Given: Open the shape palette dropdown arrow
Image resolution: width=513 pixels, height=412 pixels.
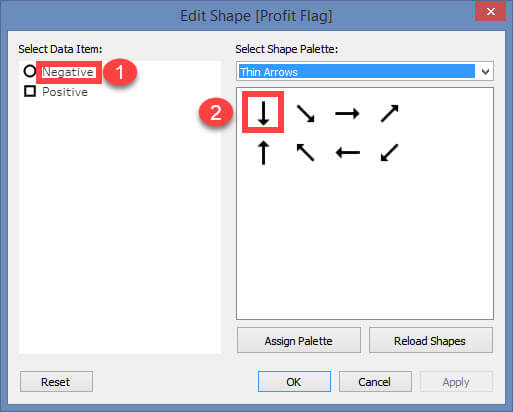Looking at the screenshot, I should pyautogui.click(x=485, y=71).
